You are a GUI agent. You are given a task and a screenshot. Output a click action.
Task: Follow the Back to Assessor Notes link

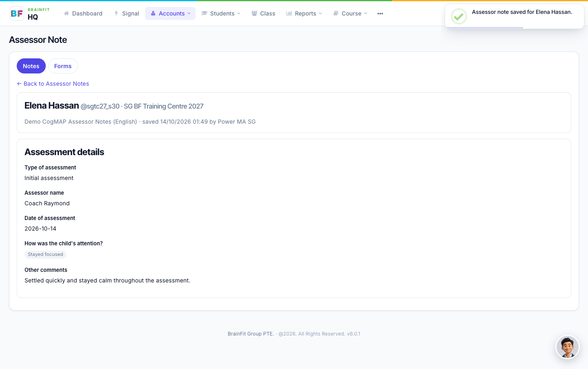tap(53, 84)
